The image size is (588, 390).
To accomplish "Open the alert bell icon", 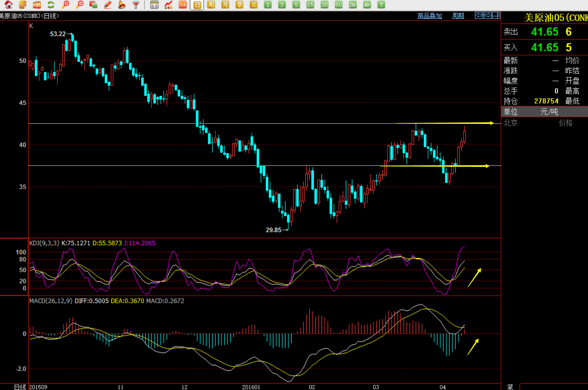I will tap(122, 5).
